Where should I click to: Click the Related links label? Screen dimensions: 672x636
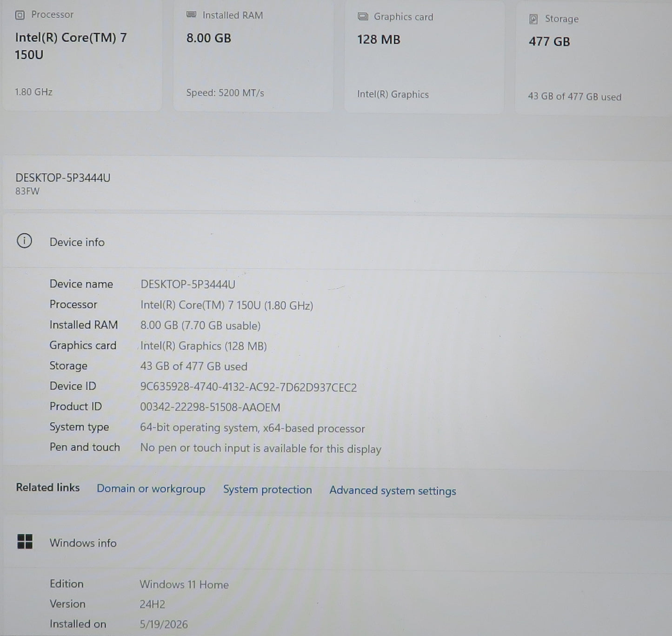coord(48,487)
